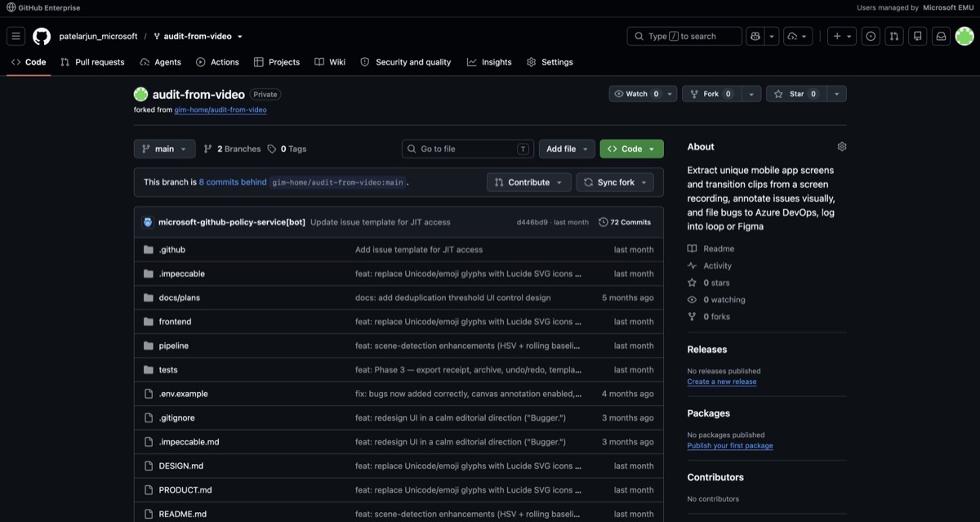Click the folder icon beside pipeline

coord(149,346)
